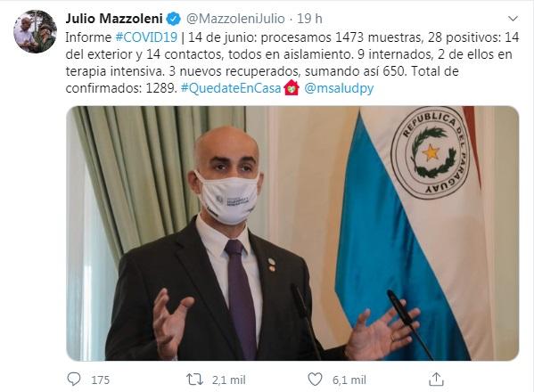Open the #QuedateEnCasa hashtag
Viewport: 534px width, 392px height.
coord(231,88)
